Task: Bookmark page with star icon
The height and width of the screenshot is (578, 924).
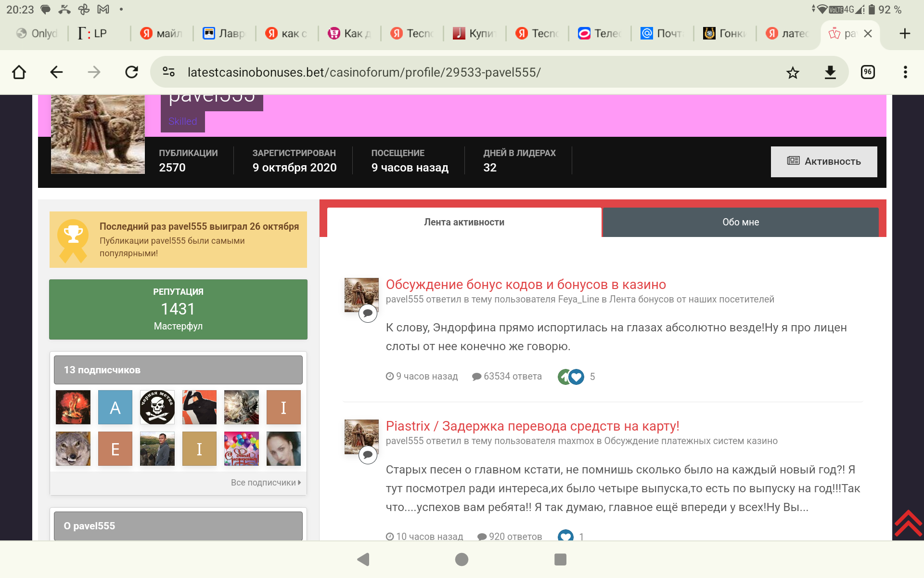Action: pos(793,72)
